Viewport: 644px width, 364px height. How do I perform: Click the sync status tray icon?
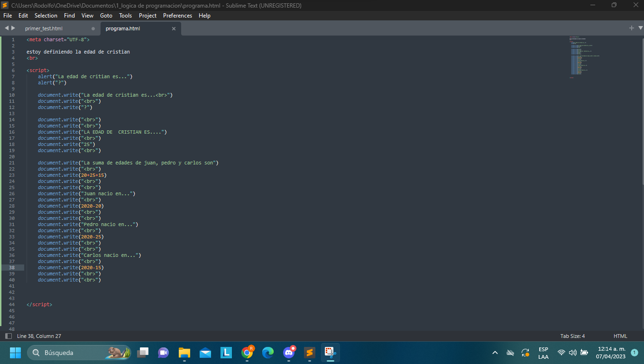[525, 353]
